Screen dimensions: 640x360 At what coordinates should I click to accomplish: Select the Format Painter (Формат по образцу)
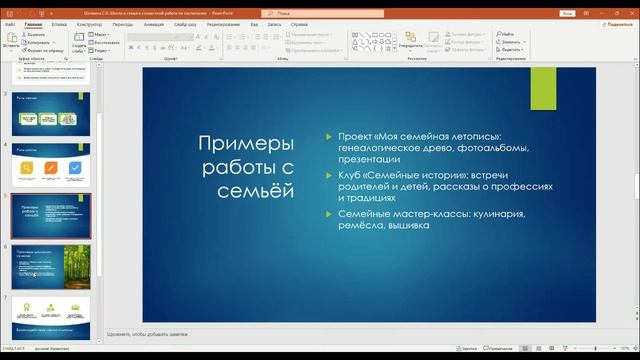pyautogui.click(x=42, y=51)
